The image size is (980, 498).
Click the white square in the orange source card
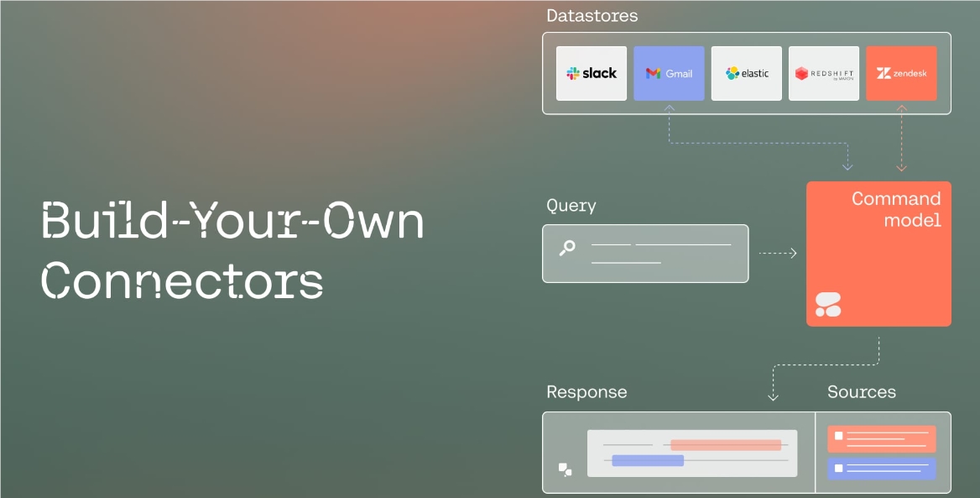pyautogui.click(x=839, y=436)
